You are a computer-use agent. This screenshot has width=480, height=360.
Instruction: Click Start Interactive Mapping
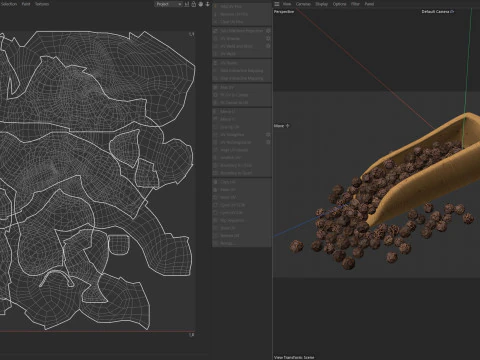pos(242,71)
